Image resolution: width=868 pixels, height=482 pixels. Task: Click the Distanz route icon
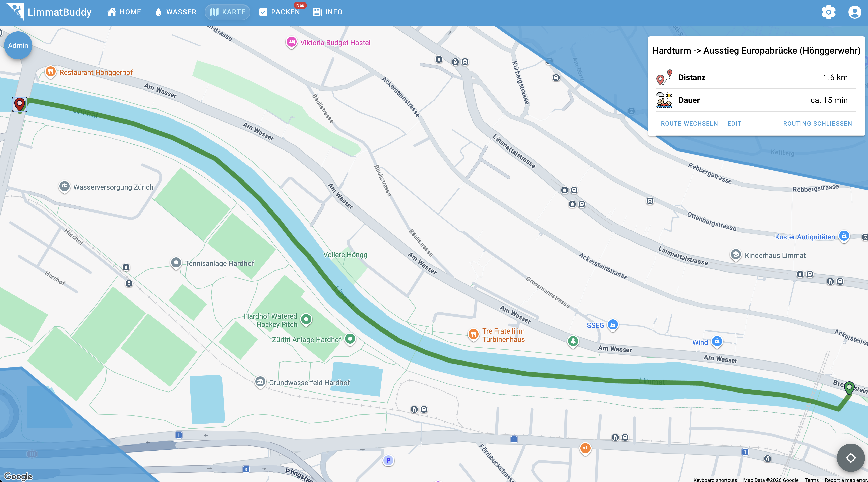[664, 78]
